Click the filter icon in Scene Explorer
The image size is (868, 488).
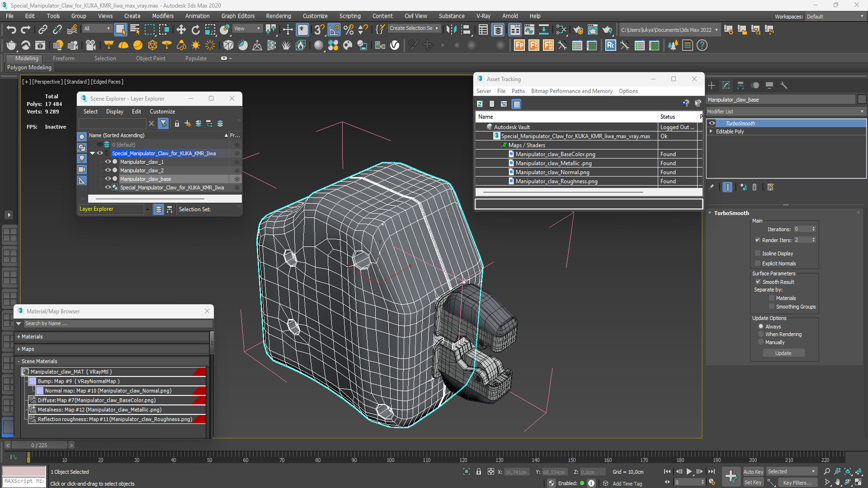(x=163, y=123)
